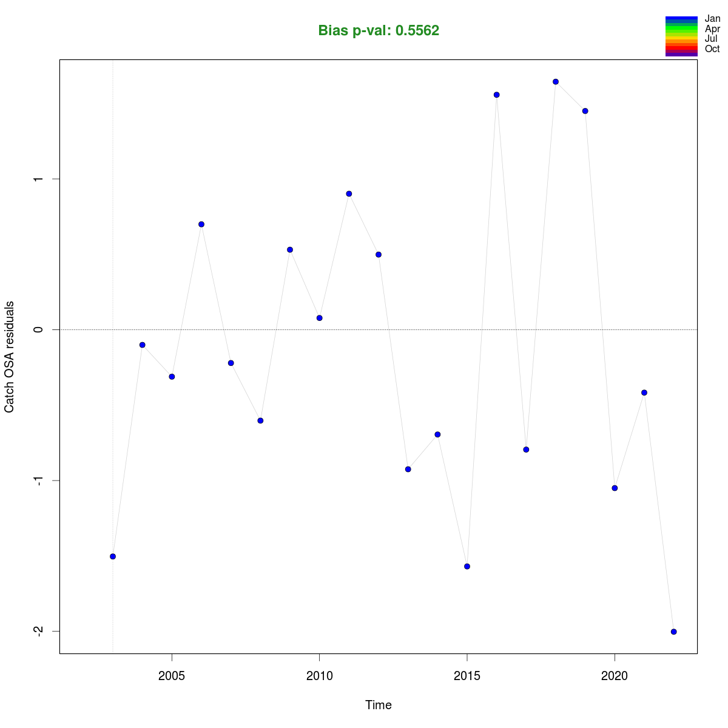
Task: Select the 2006 data point
Action: pyautogui.click(x=201, y=224)
